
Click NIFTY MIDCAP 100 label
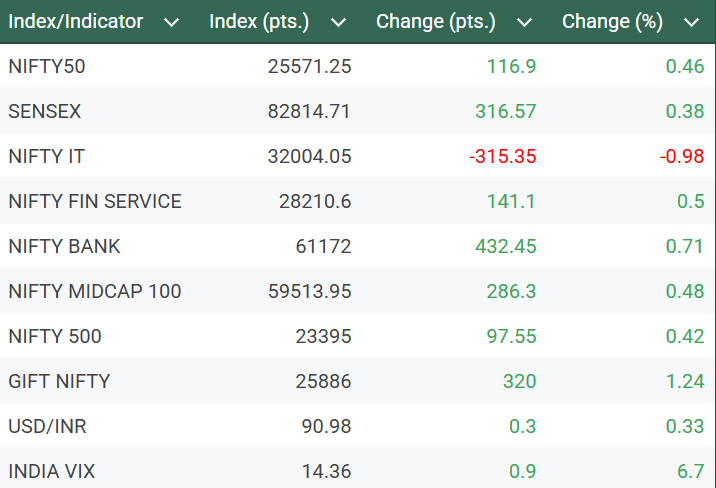coord(95,291)
